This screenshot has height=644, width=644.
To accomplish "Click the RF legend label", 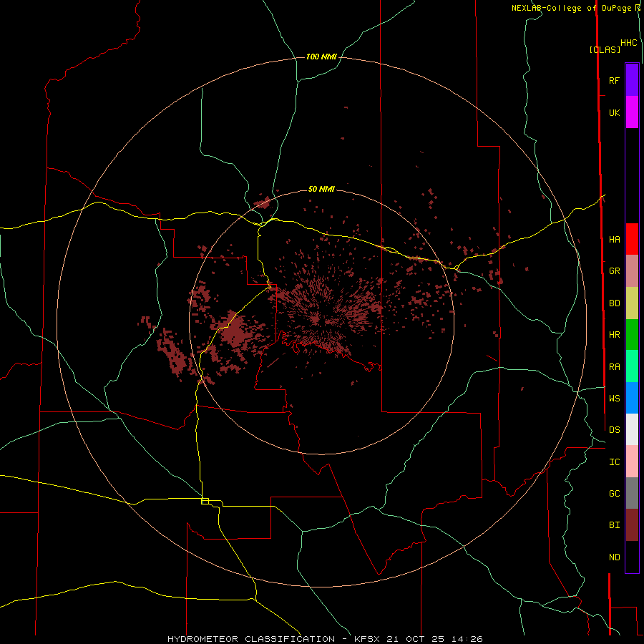I will 614,80.
